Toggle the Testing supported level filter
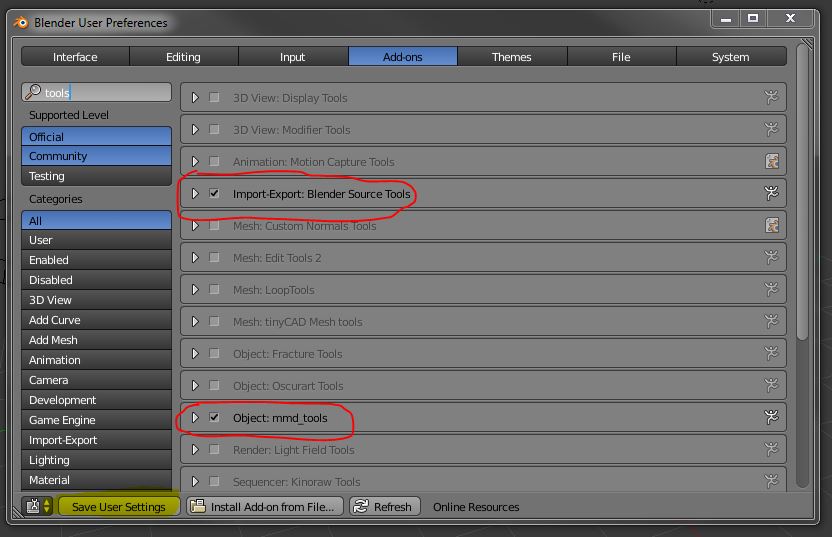The image size is (832, 537). click(97, 176)
